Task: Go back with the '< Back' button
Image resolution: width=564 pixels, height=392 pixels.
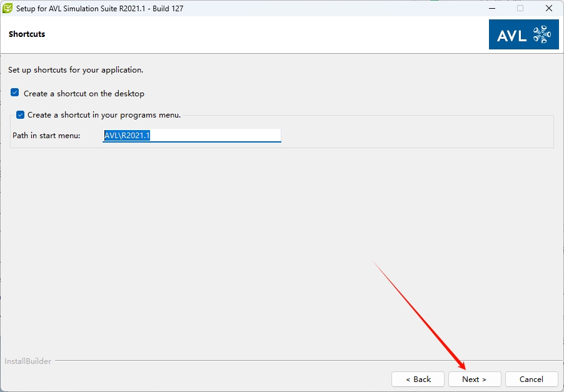Action: (x=418, y=379)
